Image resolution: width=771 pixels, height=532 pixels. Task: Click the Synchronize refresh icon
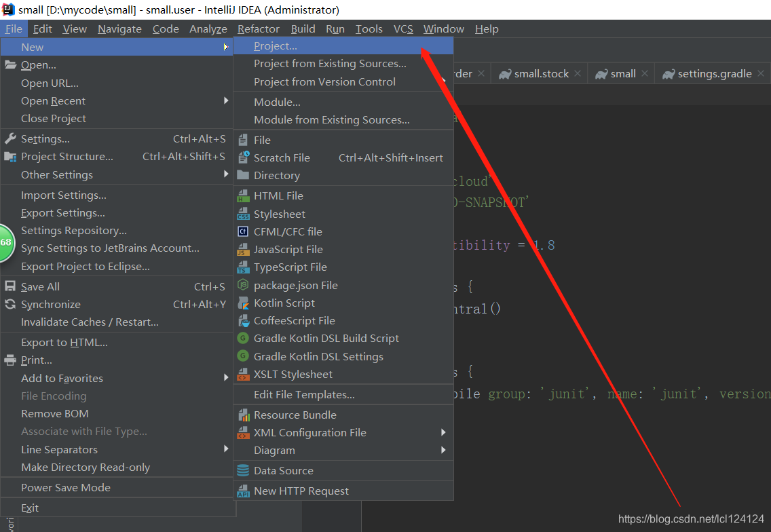(x=10, y=305)
